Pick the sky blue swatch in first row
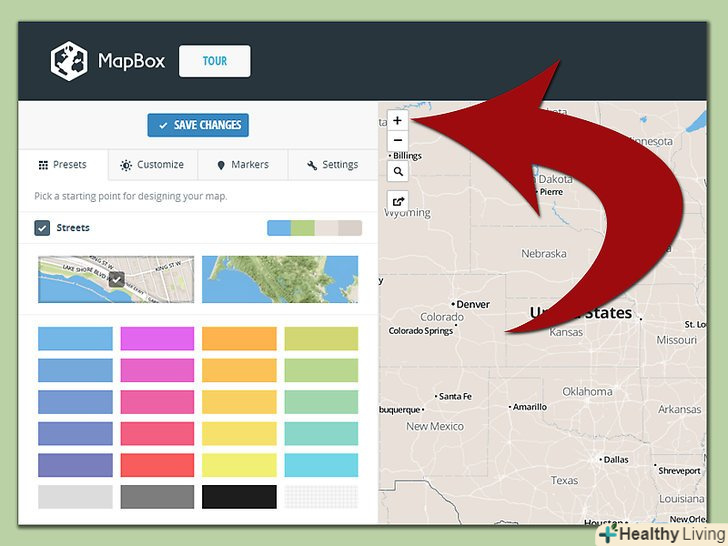 (75, 338)
